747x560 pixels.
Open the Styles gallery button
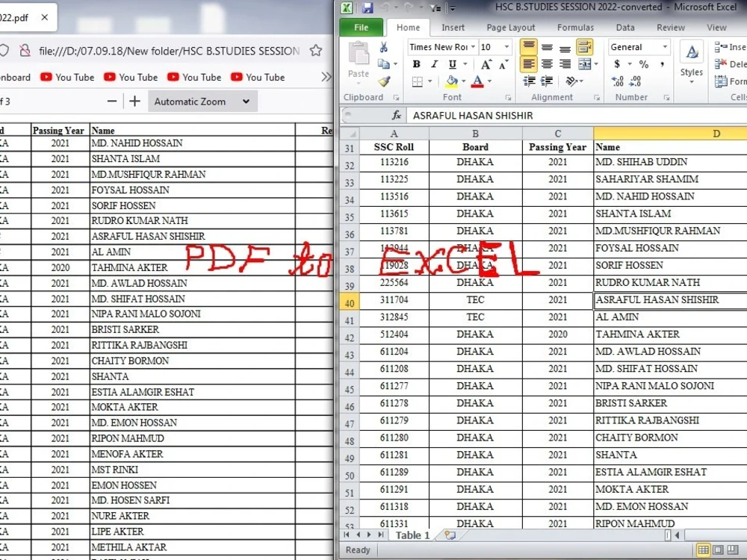pyautogui.click(x=691, y=63)
